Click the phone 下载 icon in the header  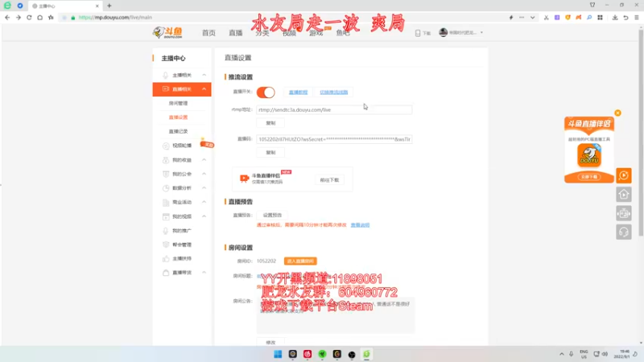click(418, 33)
